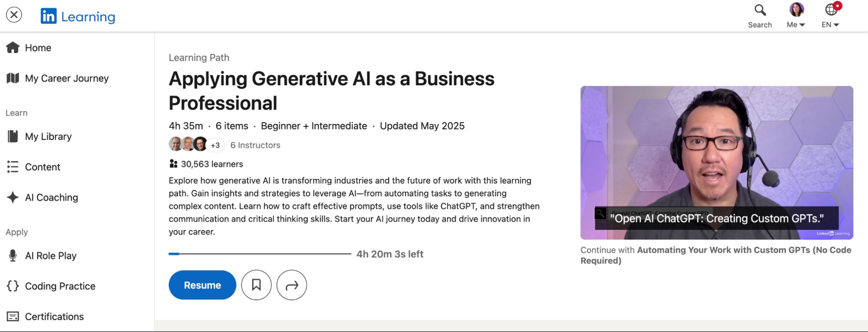Viewport: 868px width, 332px height.
Task: Click the LinkedIn Learning logo
Action: coord(78,16)
